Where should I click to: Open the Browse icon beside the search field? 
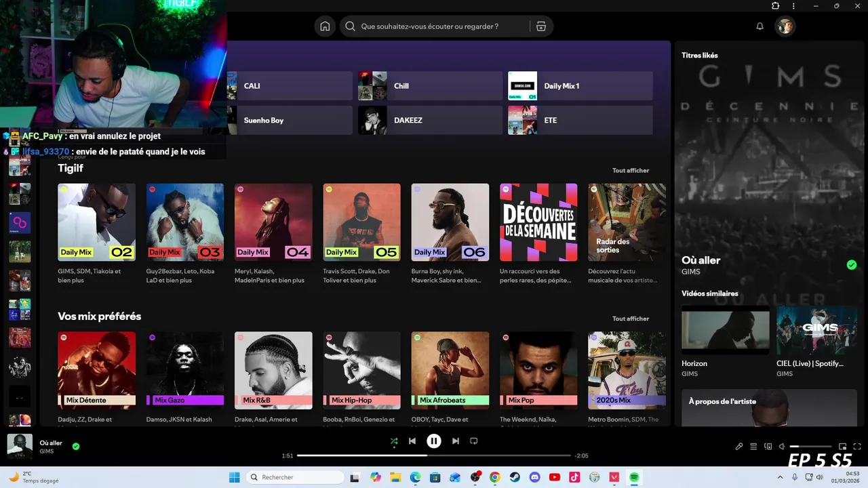click(x=540, y=26)
